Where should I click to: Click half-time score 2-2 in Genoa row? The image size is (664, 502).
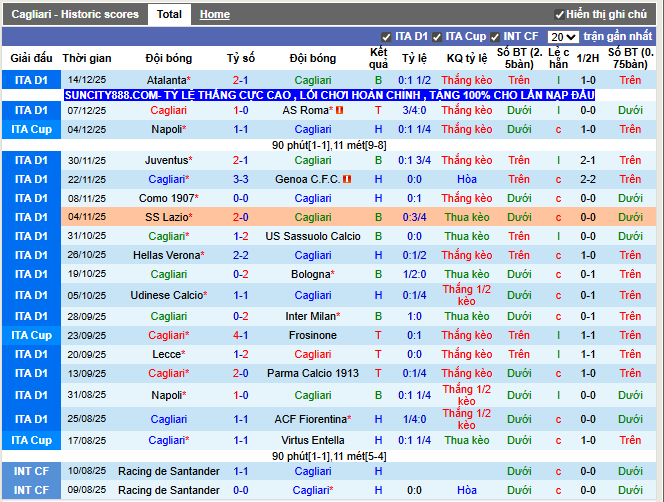tap(588, 179)
